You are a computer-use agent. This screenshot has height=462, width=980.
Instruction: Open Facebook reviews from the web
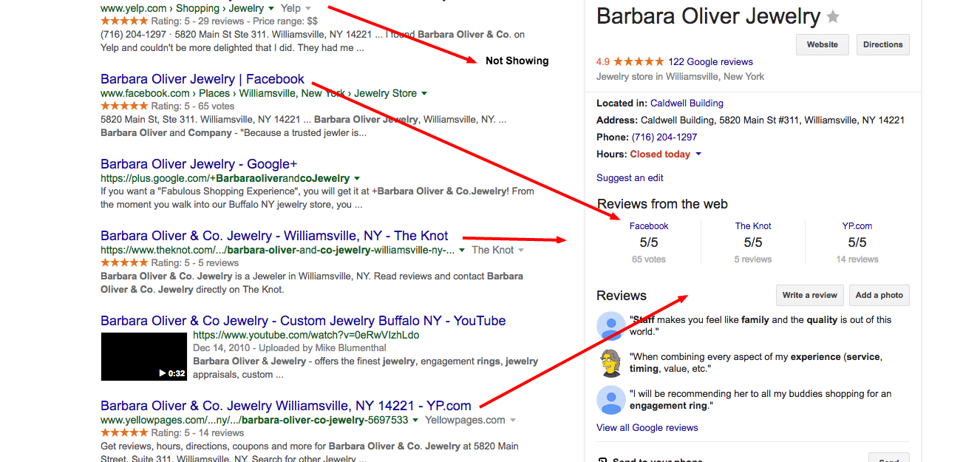pyautogui.click(x=649, y=226)
